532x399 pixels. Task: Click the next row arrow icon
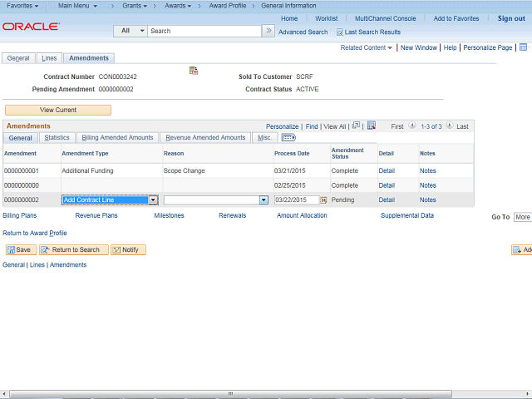click(450, 126)
